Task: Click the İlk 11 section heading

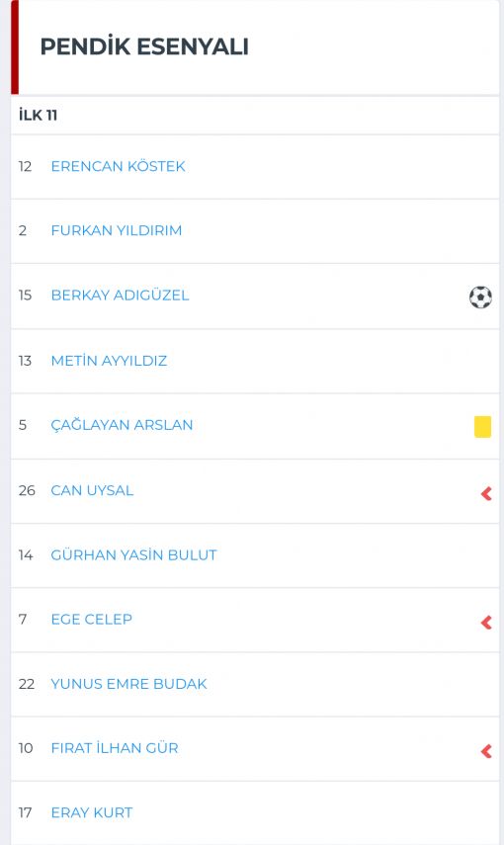Action: click(38, 115)
